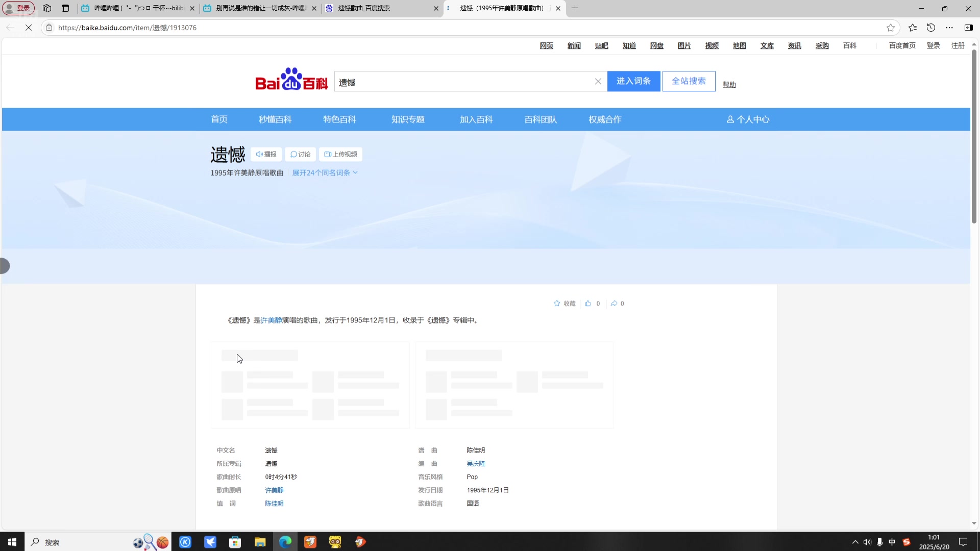Switch to 别再说是谁的错 bilibili tab
The width and height of the screenshot is (980, 551).
(x=260, y=8)
